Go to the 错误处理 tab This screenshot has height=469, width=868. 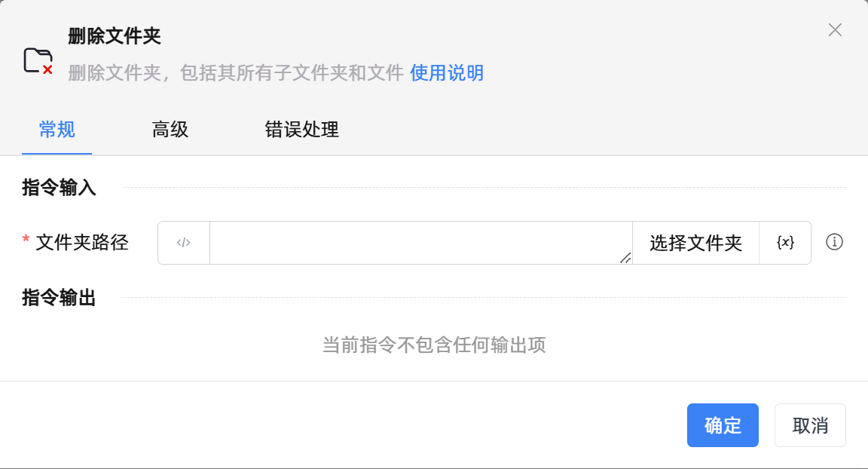click(x=302, y=130)
